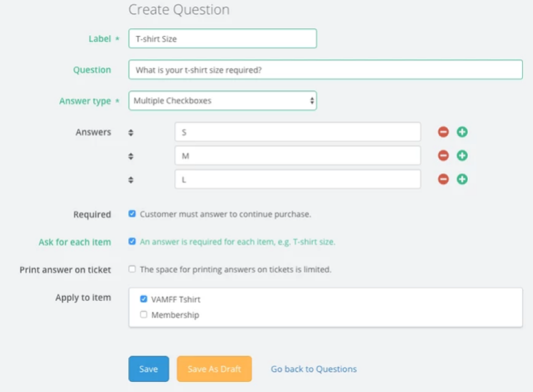Click reorder handle for answer L
The width and height of the screenshot is (533, 392).
(131, 180)
